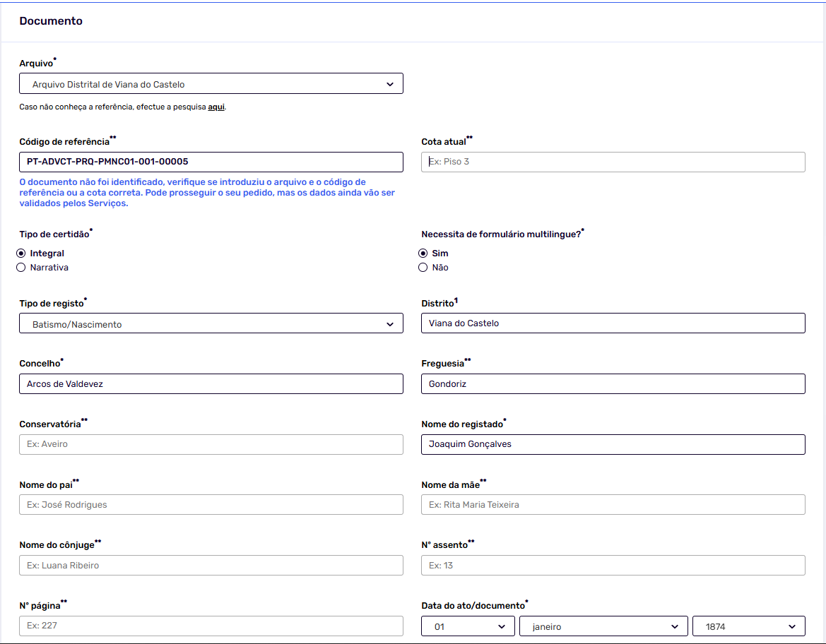
Task: Click the 'aqui' search link
Action: coord(216,107)
